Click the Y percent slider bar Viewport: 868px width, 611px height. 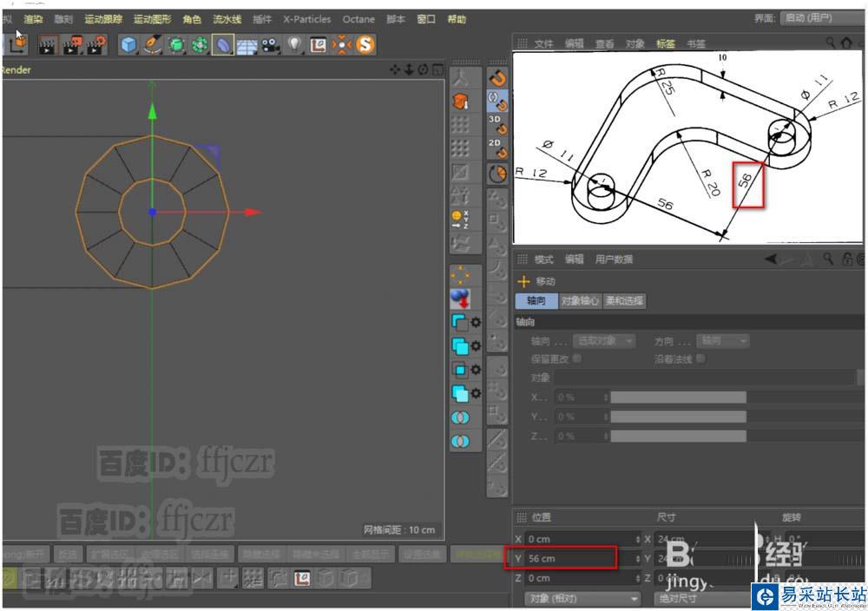tap(678, 417)
